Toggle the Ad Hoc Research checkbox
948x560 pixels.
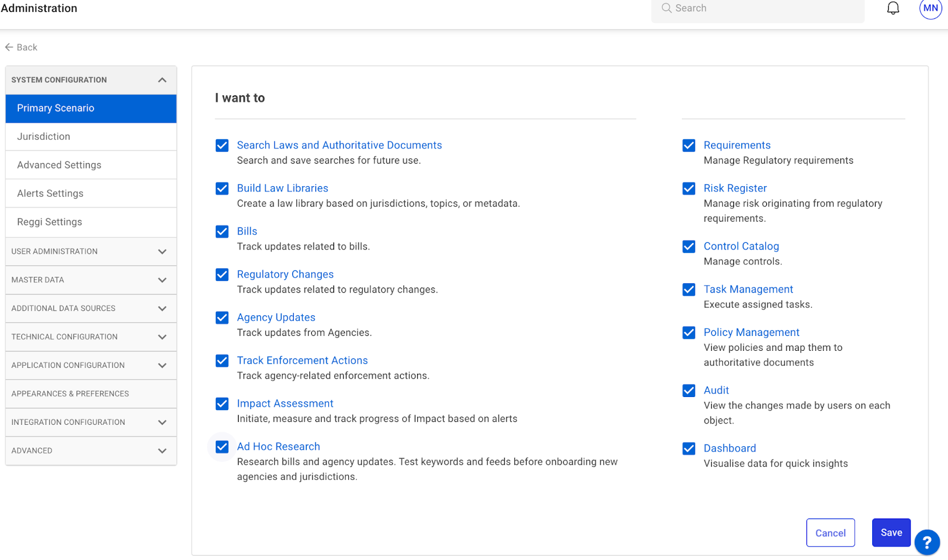tap(222, 447)
